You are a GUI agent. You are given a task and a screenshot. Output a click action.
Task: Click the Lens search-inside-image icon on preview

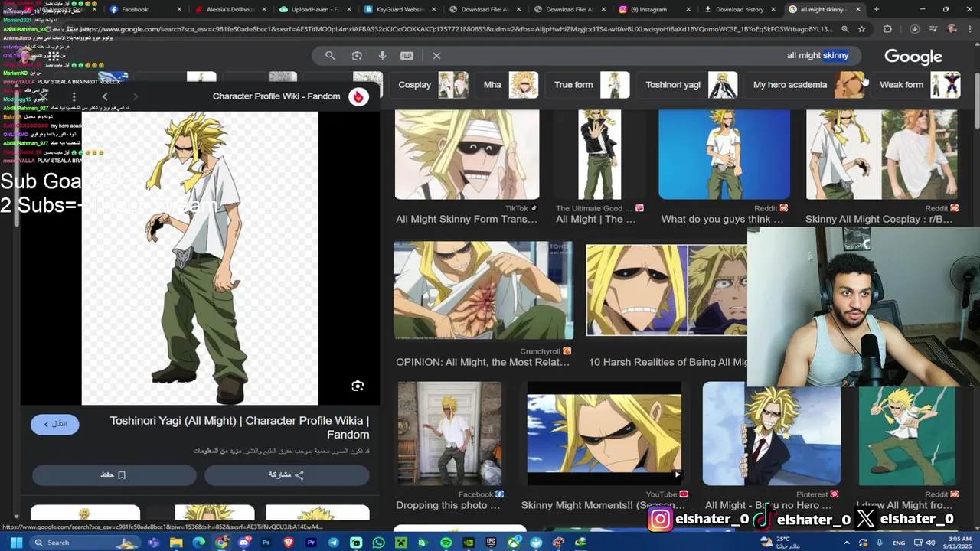[x=358, y=386]
